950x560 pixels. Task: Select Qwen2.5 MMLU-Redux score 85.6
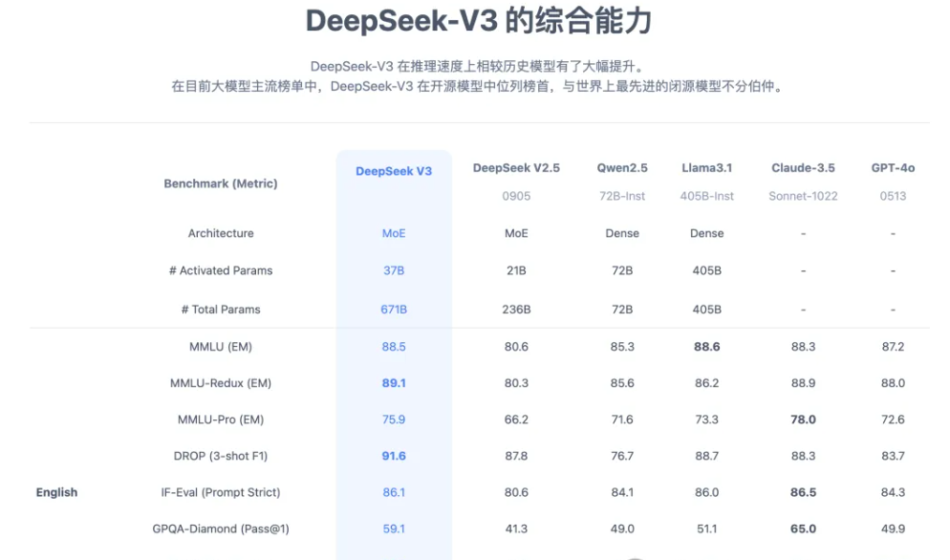click(x=622, y=383)
